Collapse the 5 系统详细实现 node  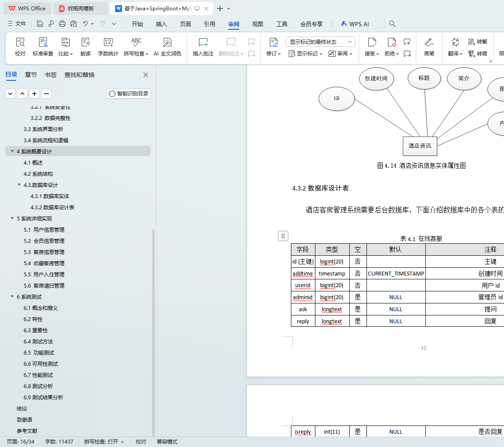click(12, 218)
